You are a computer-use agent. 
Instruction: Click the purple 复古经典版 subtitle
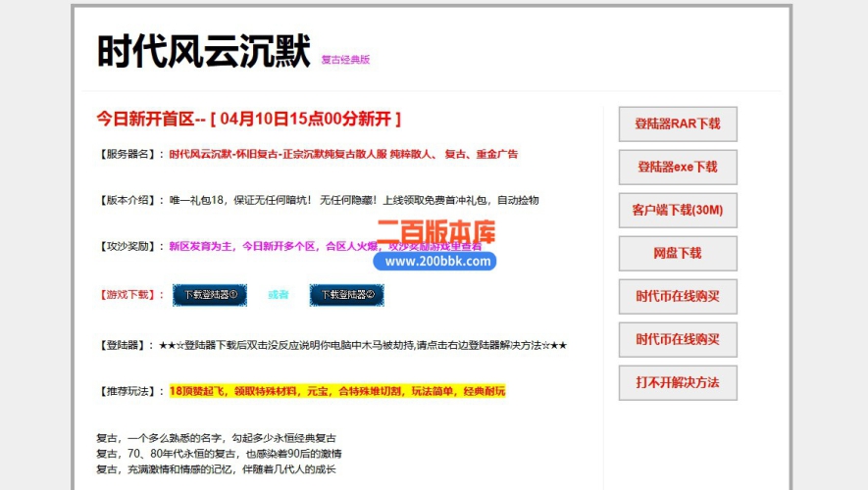click(x=345, y=60)
